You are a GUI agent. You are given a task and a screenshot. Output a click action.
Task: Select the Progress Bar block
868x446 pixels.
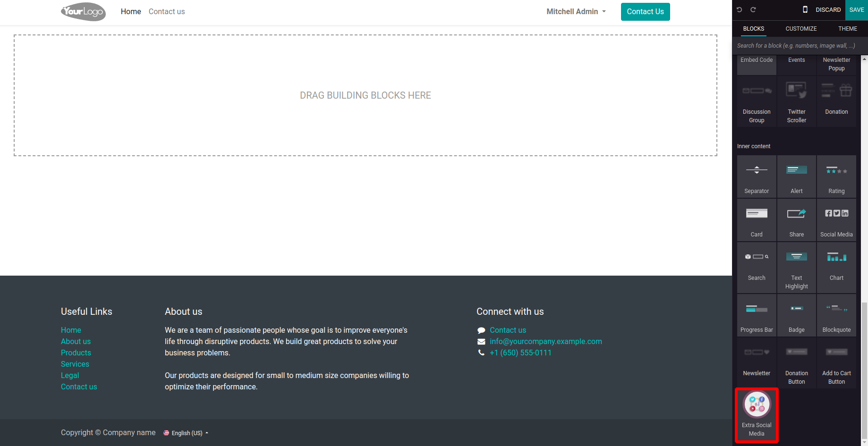tap(757, 315)
